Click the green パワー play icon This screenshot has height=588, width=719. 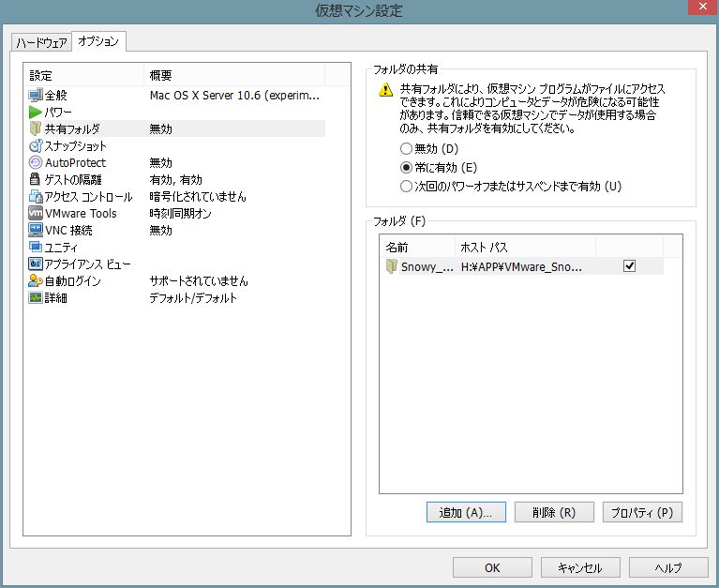(x=36, y=112)
